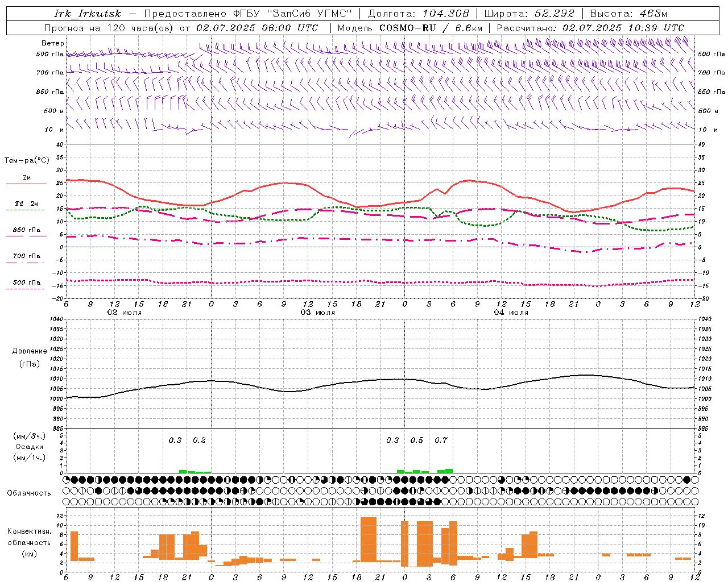Click the 500 м wind level label on left
728x582 pixels.
tap(54, 111)
